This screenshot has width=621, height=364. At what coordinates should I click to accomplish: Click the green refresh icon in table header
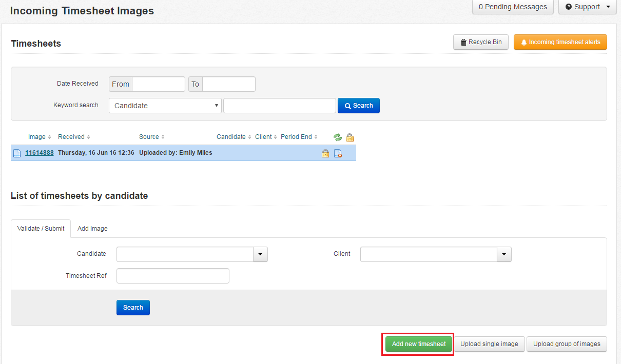pos(338,137)
